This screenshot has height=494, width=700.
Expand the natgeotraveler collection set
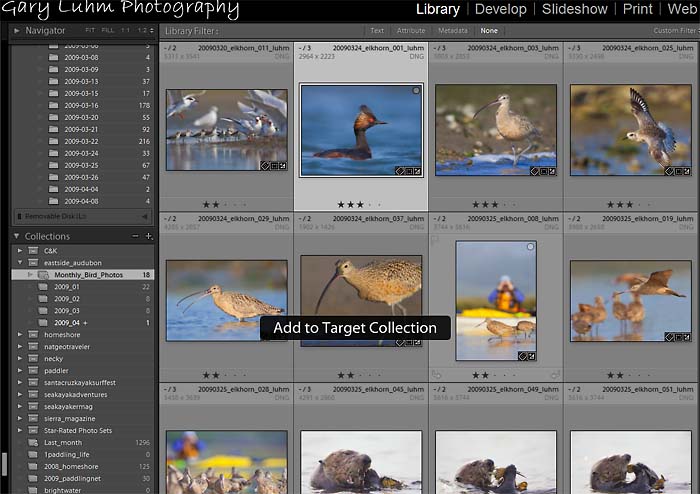coord(20,347)
